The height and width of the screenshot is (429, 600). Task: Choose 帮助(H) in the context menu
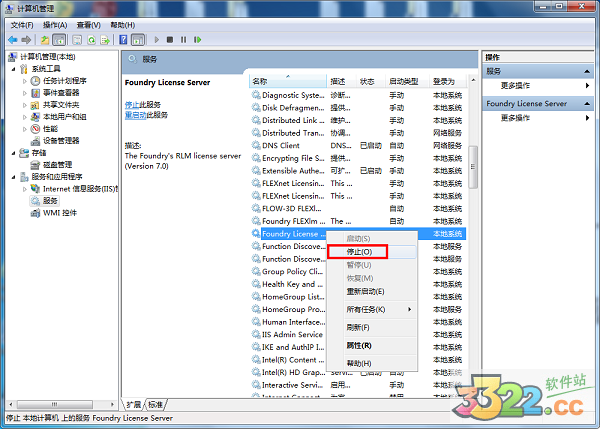pyautogui.click(x=372, y=364)
